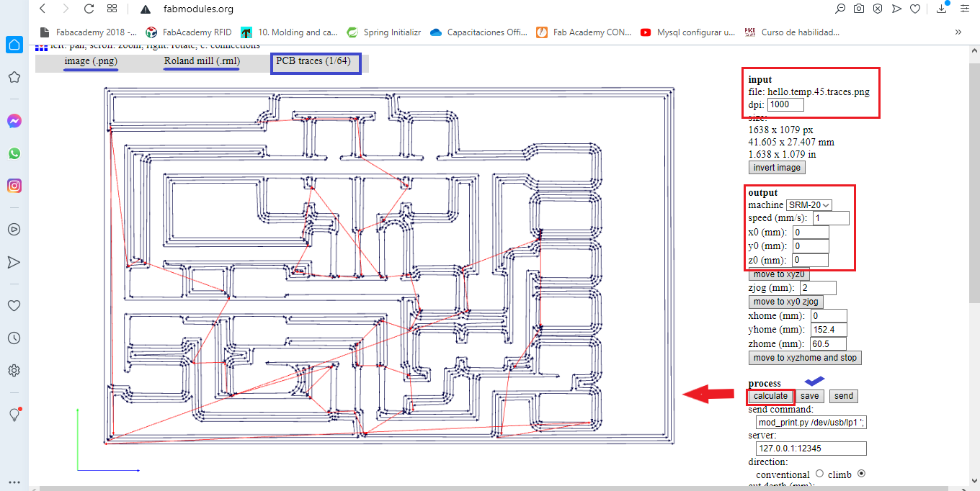Viewport: 980px width, 491px height.
Task: Open the Roland mill (.rml) menu
Action: pos(202,61)
